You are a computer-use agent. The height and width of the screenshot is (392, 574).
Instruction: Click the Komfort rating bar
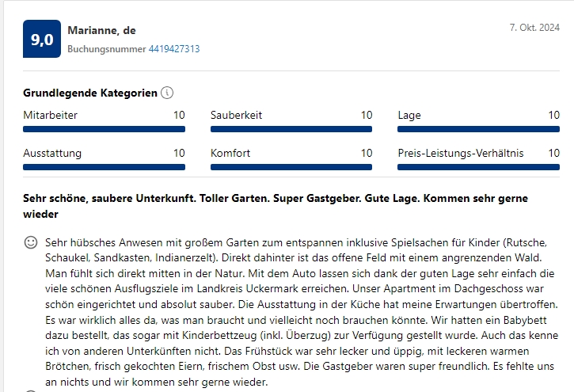[x=291, y=167]
